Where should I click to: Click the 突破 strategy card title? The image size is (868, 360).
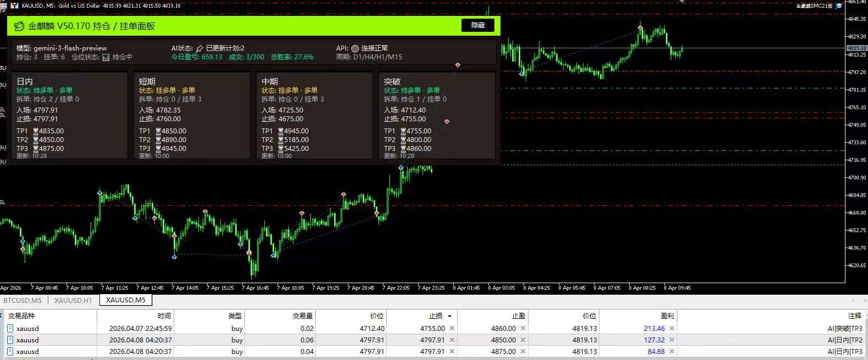tap(392, 81)
